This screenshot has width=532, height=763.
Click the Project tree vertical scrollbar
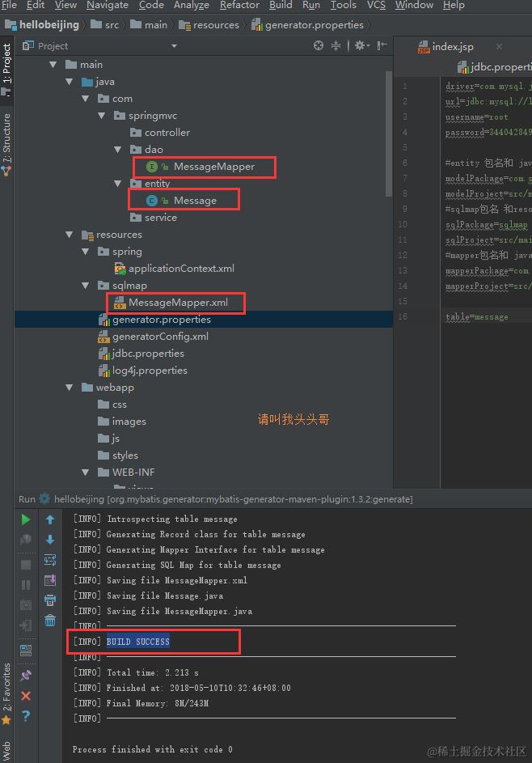(x=389, y=134)
